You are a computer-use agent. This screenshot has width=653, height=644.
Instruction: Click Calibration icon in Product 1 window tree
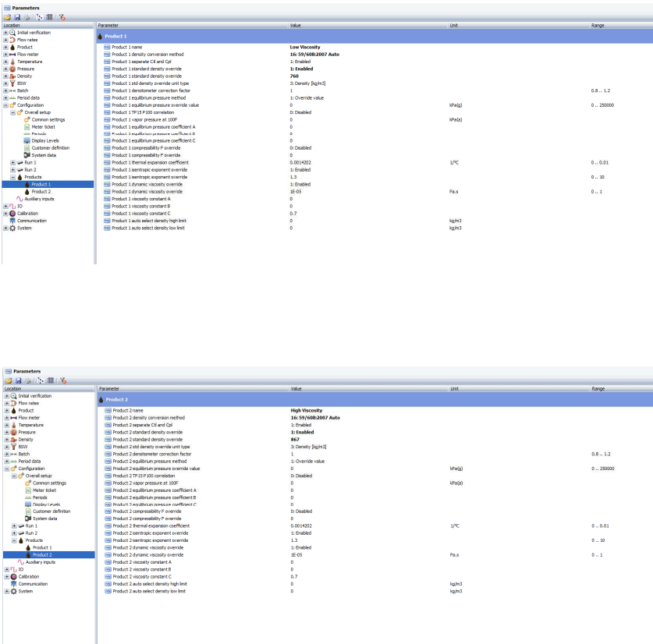tap(12, 214)
